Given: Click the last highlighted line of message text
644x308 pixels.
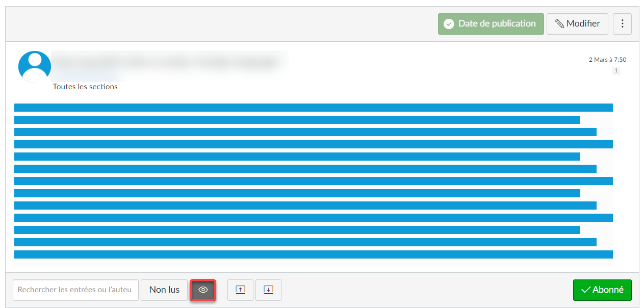Looking at the screenshot, I should tap(313, 254).
